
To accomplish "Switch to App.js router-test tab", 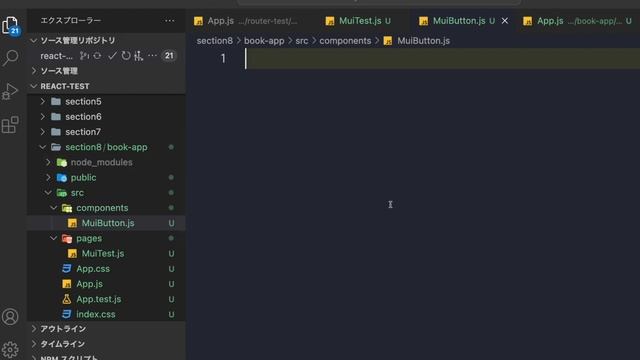I will (251, 21).
